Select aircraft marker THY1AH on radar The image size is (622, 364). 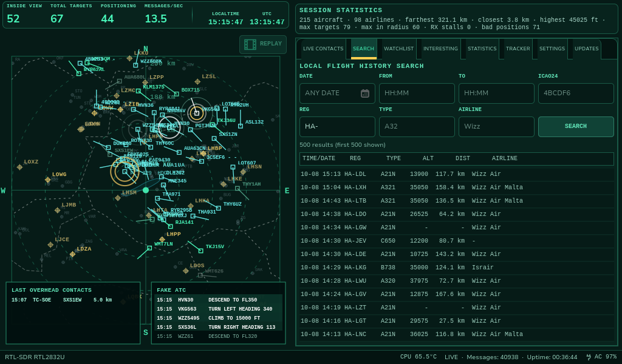pyautogui.click(x=238, y=189)
